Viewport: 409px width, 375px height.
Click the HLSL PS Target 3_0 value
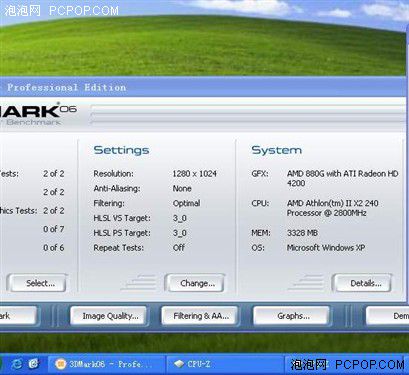[180, 233]
